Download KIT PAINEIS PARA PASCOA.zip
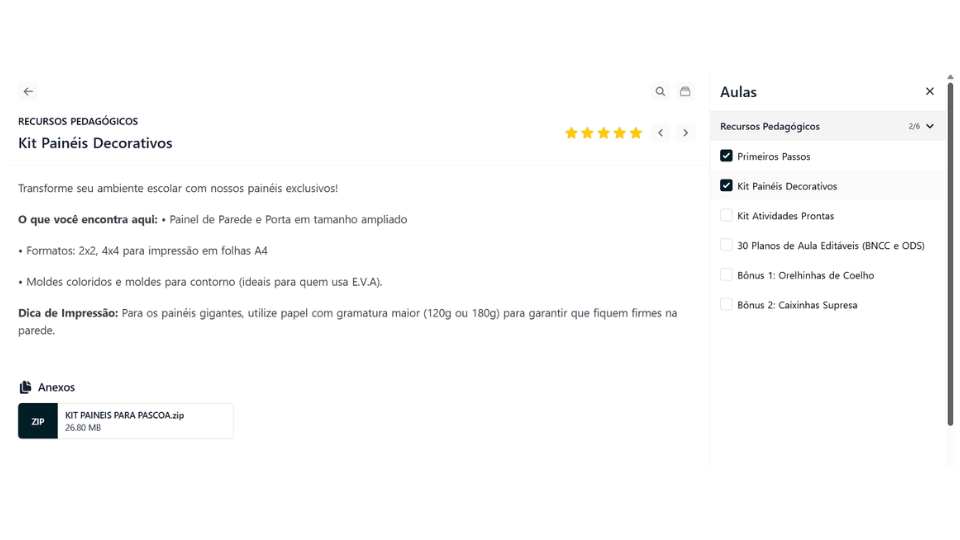Viewport: 960px width, 540px height. [124, 415]
